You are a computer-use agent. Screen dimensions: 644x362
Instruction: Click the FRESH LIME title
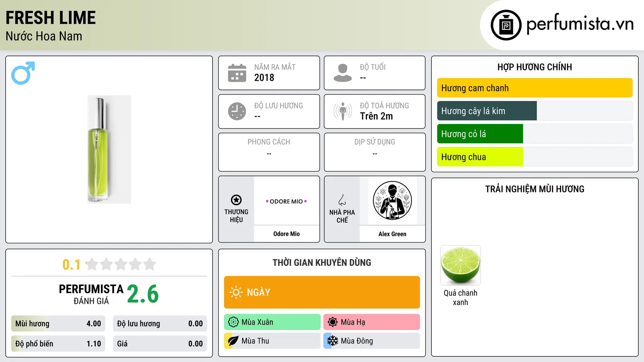[51, 18]
